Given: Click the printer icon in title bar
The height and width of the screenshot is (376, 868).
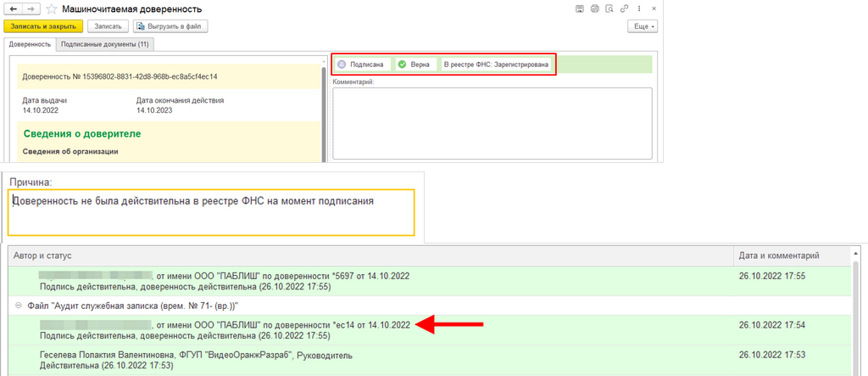Looking at the screenshot, I should pos(595,8).
